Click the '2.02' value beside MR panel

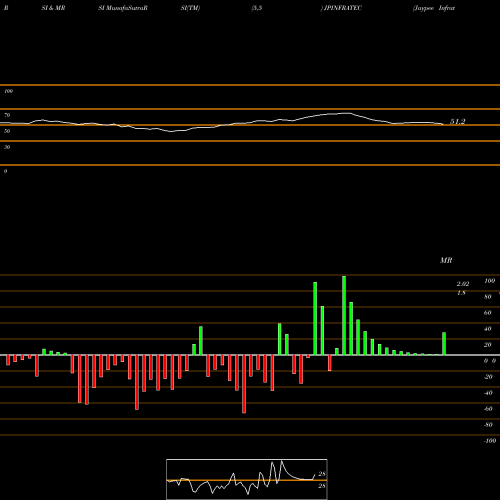(463, 284)
